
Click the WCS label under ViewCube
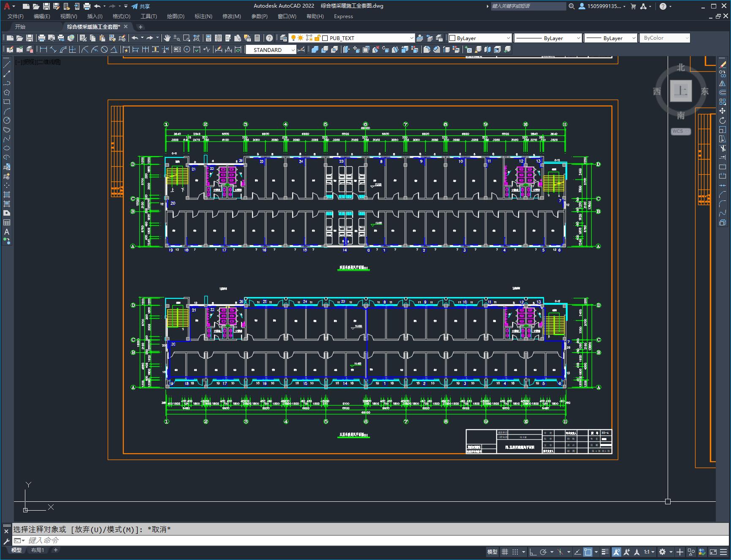681,131
